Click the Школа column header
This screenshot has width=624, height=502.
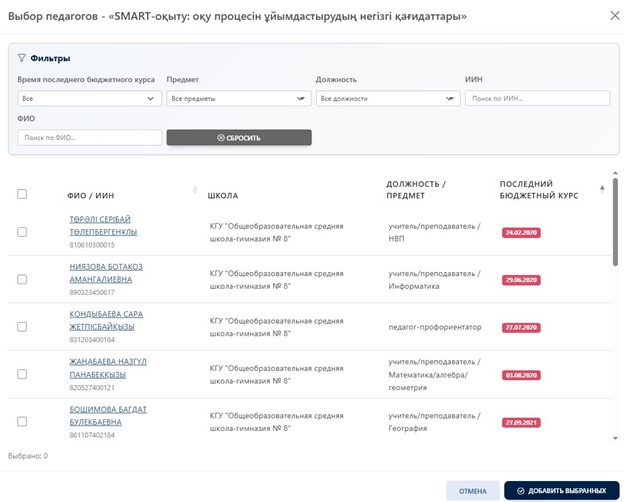pyautogui.click(x=222, y=195)
